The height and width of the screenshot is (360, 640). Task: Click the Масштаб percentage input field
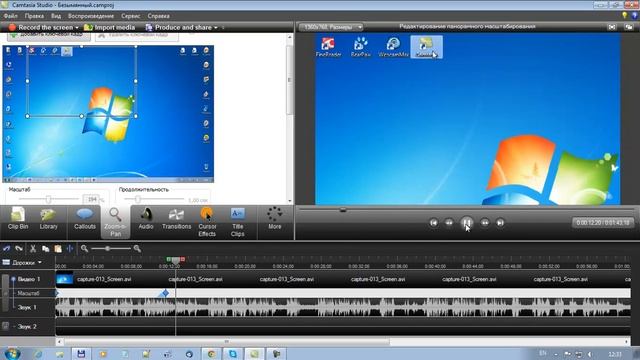coord(91,199)
